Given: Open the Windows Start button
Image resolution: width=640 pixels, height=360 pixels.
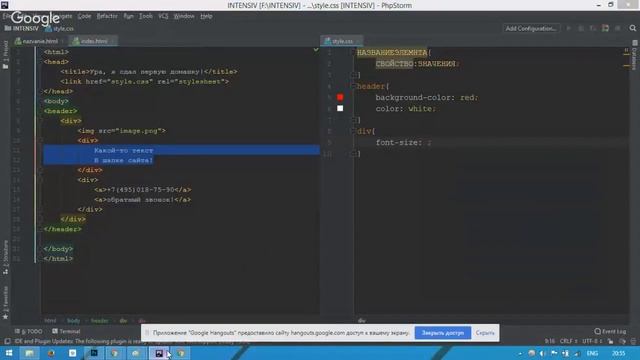Looking at the screenshot, I should 9,353.
